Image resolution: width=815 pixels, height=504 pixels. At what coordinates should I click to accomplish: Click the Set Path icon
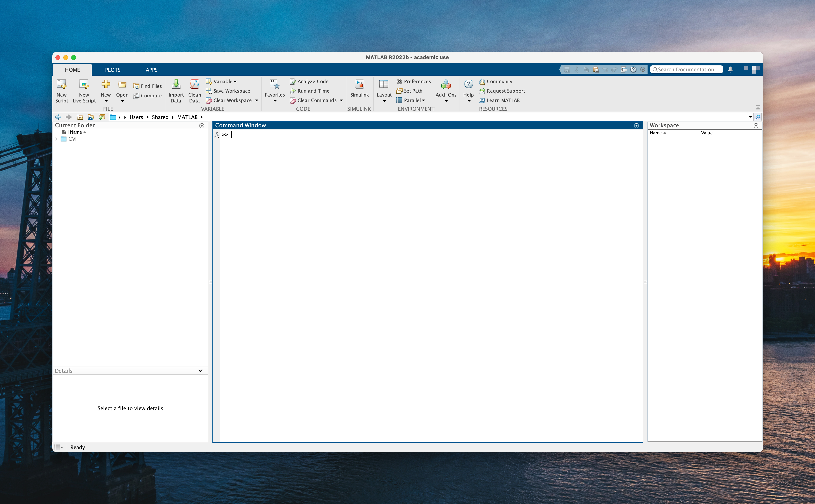tap(399, 91)
